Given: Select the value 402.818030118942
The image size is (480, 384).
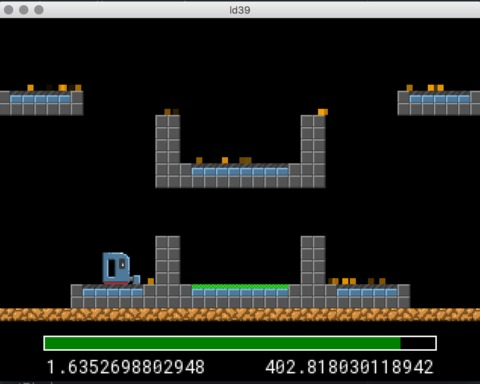Looking at the screenshot, I should [349, 367].
